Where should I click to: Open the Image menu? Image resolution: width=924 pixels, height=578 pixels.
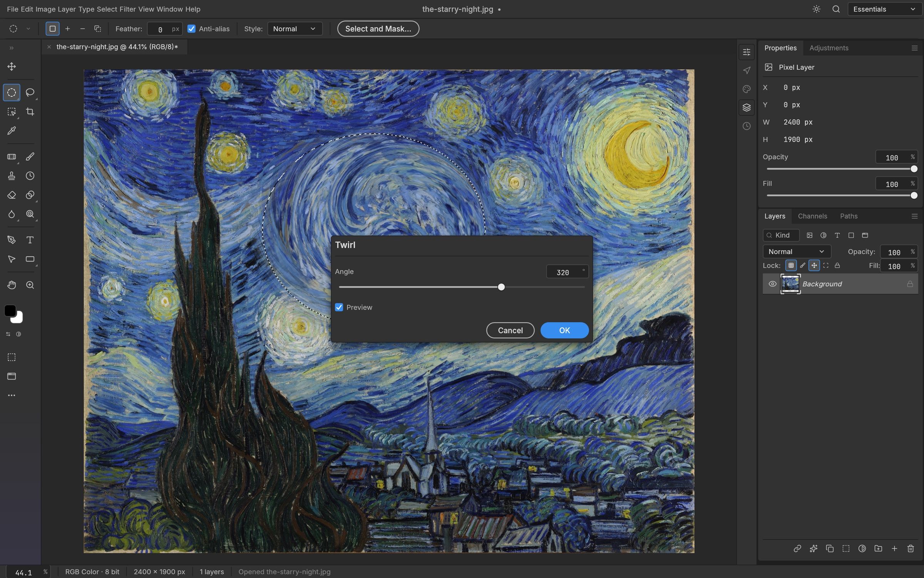[45, 9]
